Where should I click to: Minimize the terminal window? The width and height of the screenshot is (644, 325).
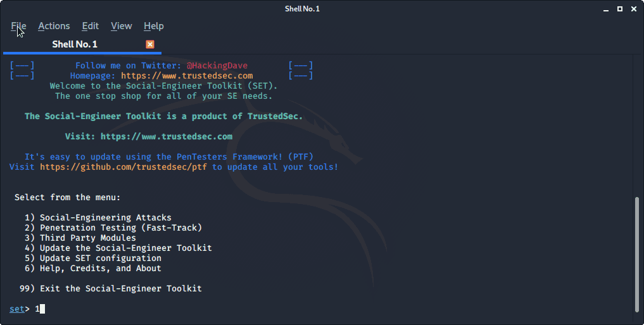606,9
